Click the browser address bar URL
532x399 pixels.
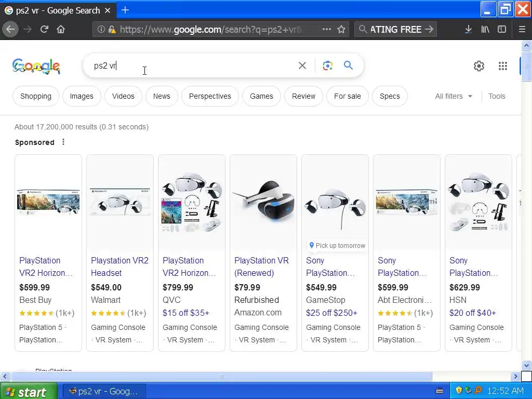pyautogui.click(x=210, y=30)
